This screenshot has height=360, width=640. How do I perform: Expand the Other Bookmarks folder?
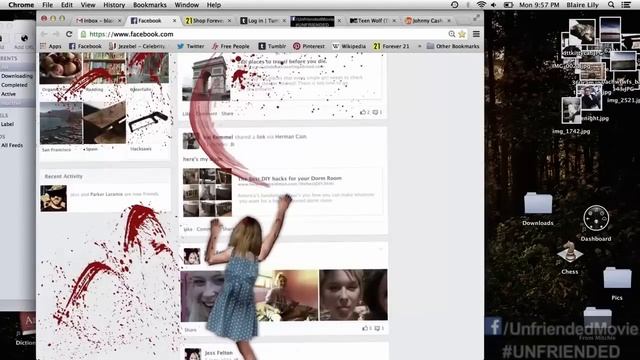pyautogui.click(x=453, y=46)
